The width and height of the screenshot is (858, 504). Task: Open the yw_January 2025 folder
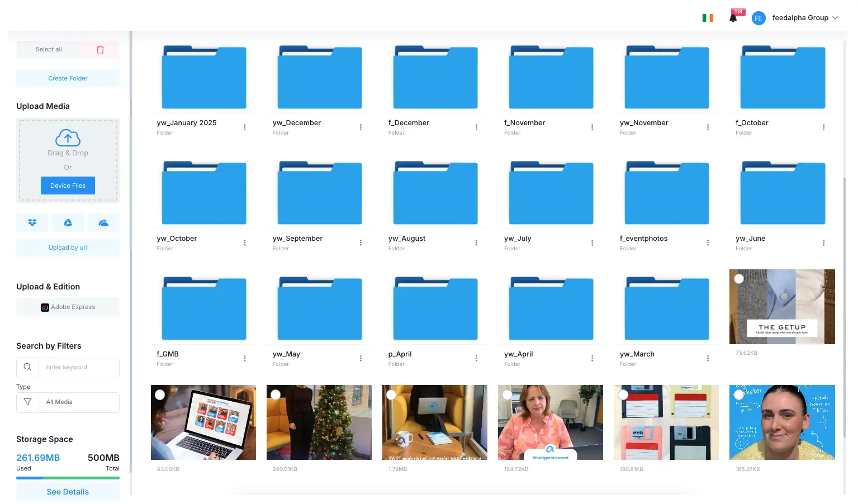click(204, 78)
